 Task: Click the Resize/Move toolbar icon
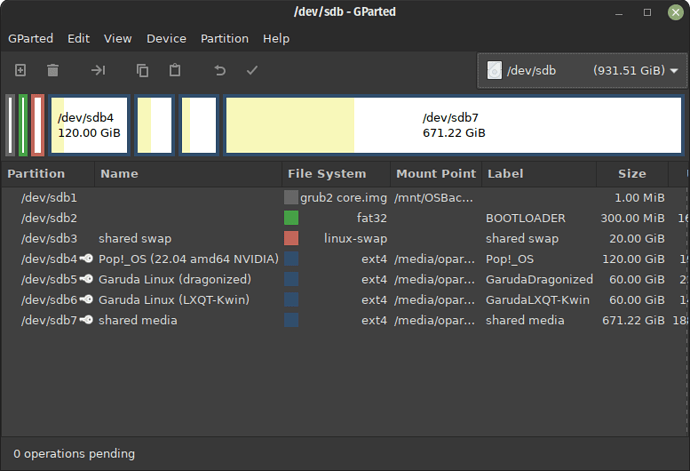pos(98,70)
